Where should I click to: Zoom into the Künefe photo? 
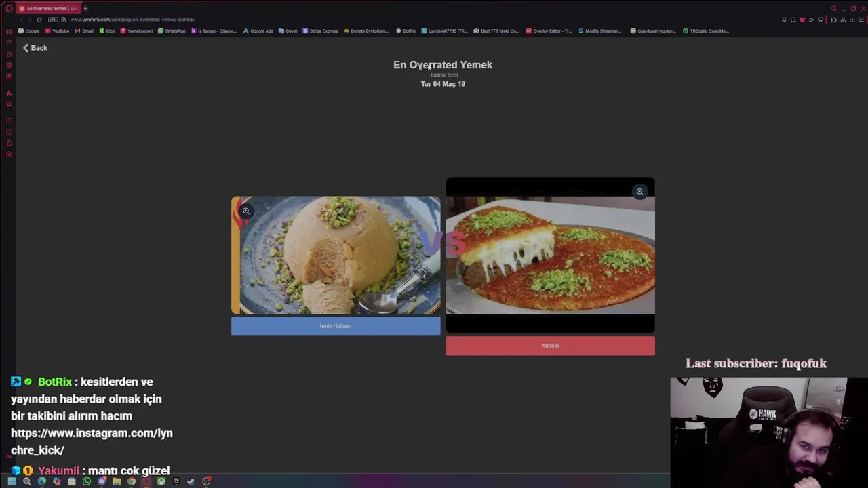click(639, 192)
